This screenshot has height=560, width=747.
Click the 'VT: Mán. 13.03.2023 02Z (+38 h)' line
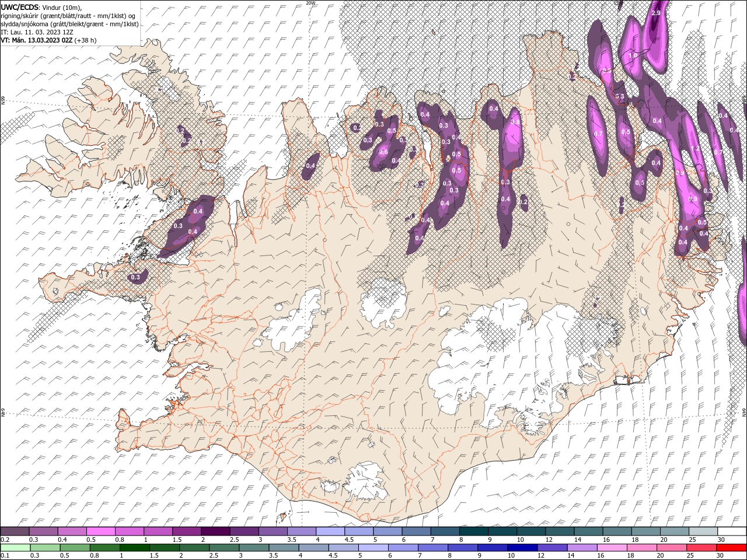[48, 40]
